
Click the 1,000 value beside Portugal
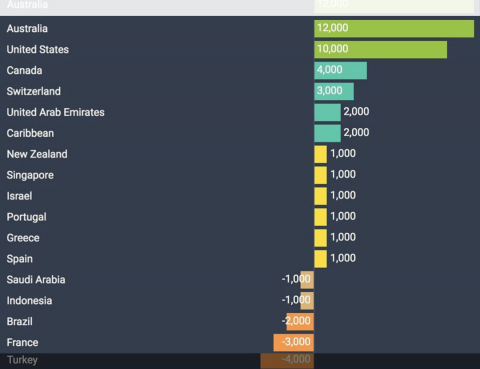tap(343, 216)
